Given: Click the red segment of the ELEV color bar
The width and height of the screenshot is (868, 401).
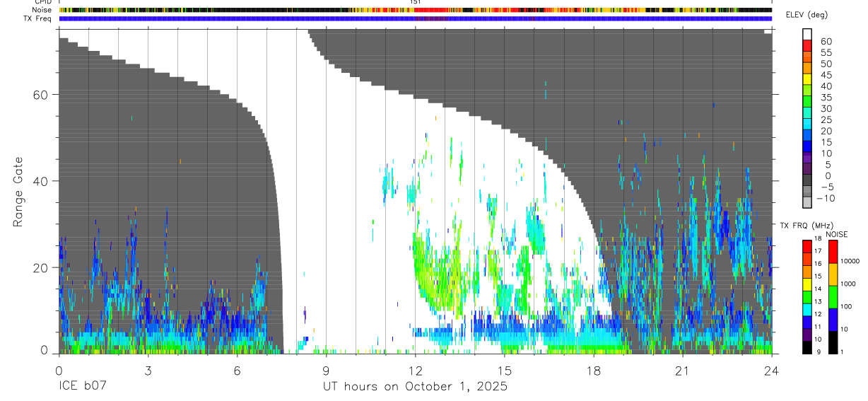Looking at the screenshot, I should (x=807, y=47).
